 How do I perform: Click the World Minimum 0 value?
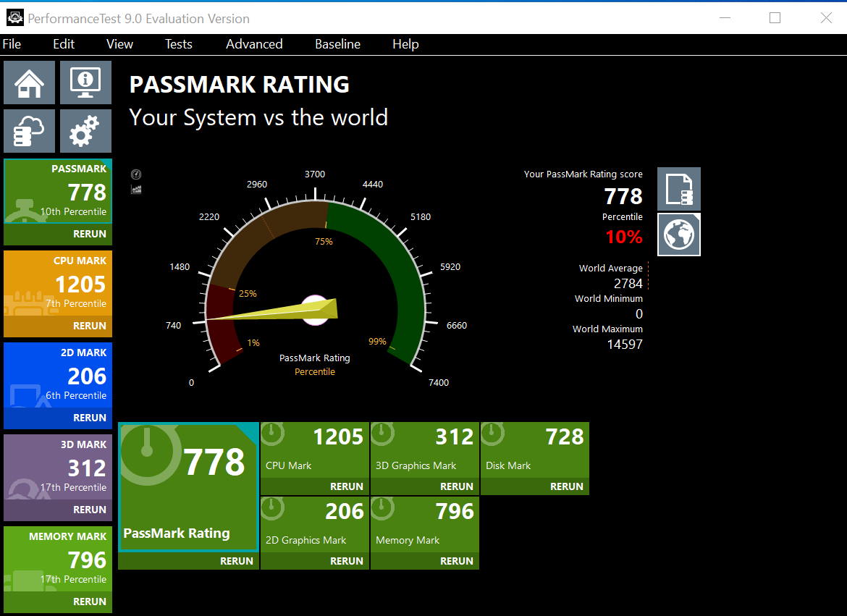[639, 314]
